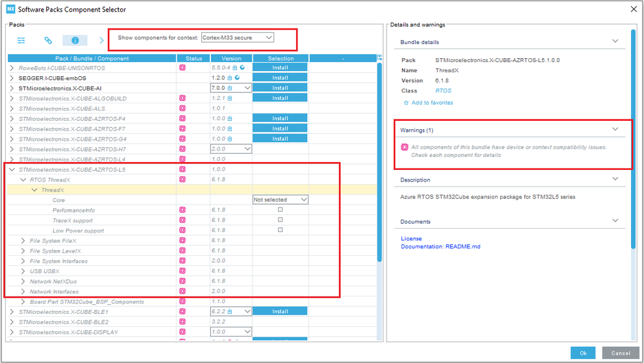The width and height of the screenshot is (644, 363).
Task: Click the Cancel button
Action: 621,353
